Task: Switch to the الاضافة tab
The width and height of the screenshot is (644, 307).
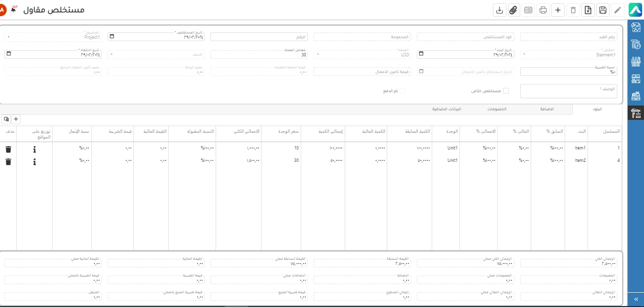Action: 546,109
